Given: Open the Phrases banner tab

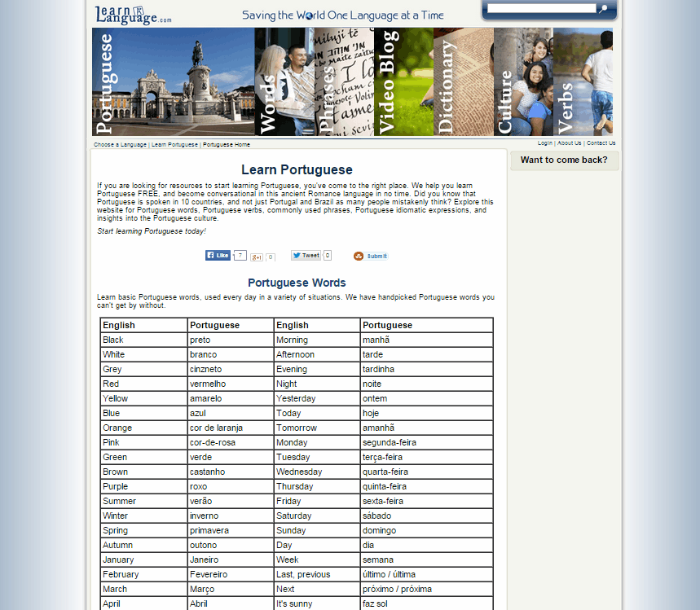Looking at the screenshot, I should pos(344,81).
